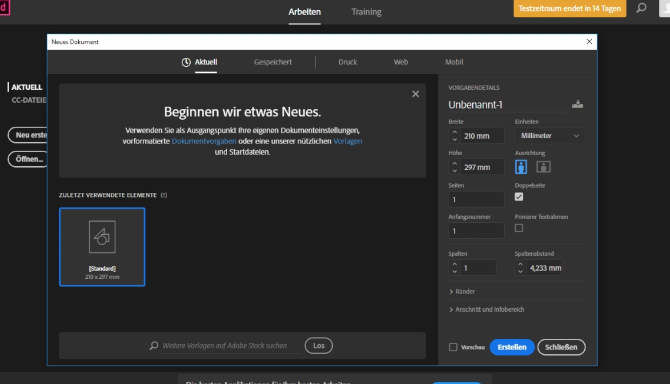Screen dimensions: 670x384
Task: Click the Schließen button
Action: click(x=561, y=347)
